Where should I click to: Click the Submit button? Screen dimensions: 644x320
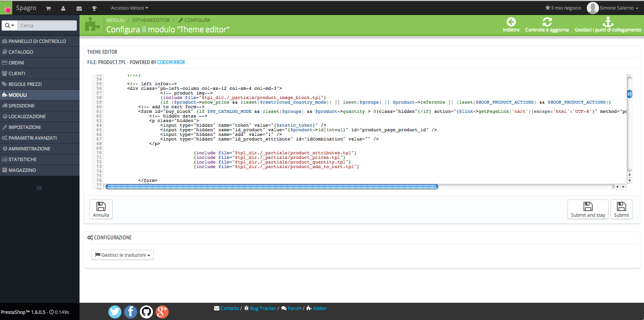[x=621, y=209]
